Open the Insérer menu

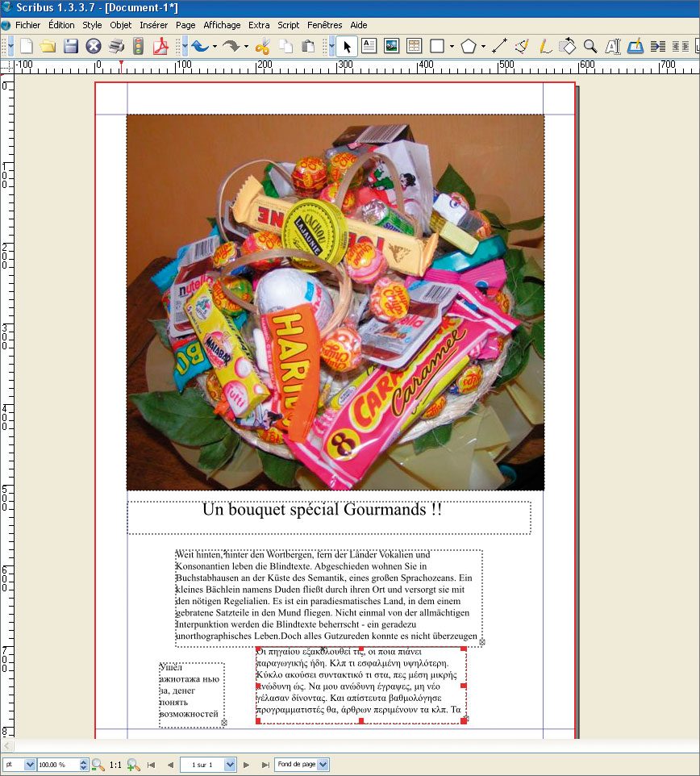[153, 25]
